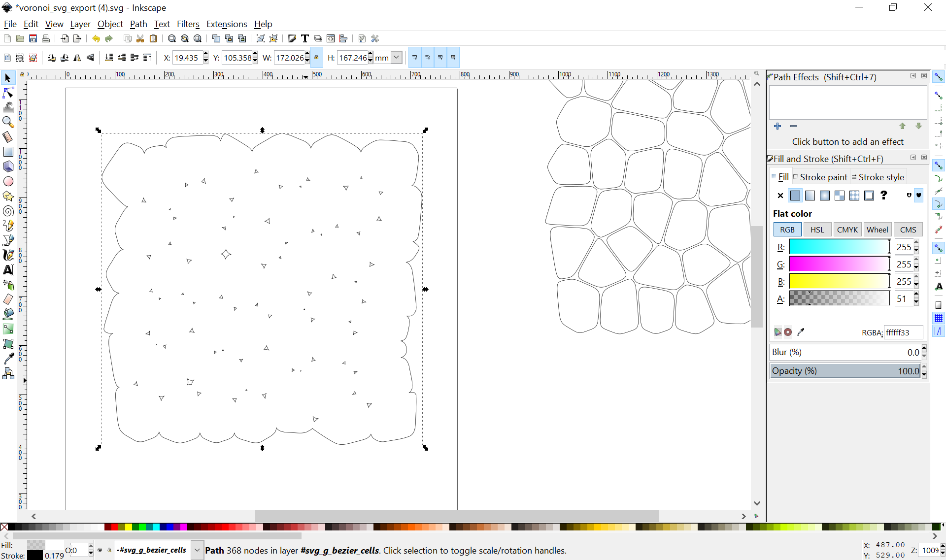Select the Eraser tool
Viewport: 946px width, 560px height.
point(8,299)
